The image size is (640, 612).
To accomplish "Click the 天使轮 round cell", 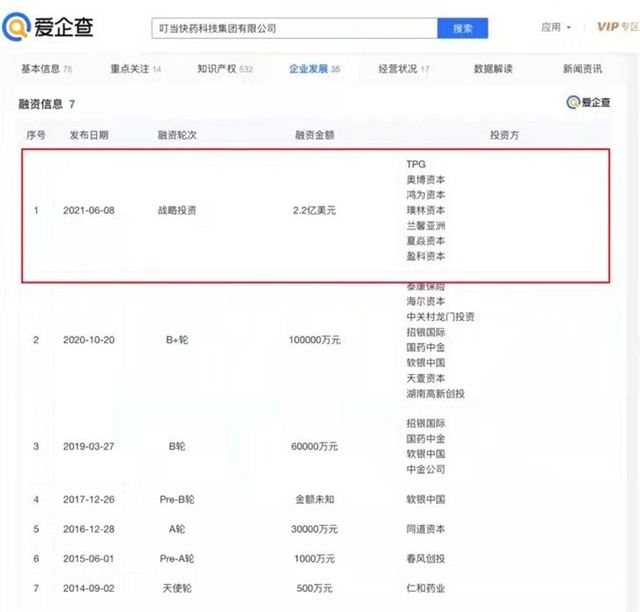I will tap(177, 588).
